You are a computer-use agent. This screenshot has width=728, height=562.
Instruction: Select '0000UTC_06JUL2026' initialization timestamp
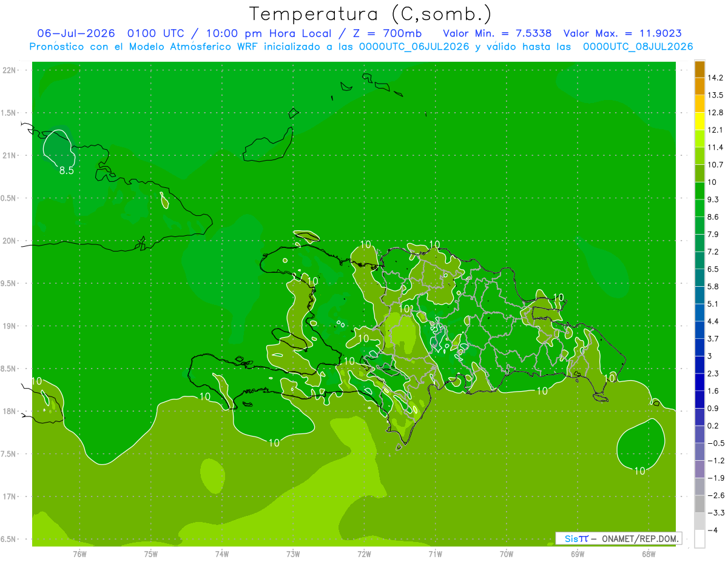[x=414, y=47]
